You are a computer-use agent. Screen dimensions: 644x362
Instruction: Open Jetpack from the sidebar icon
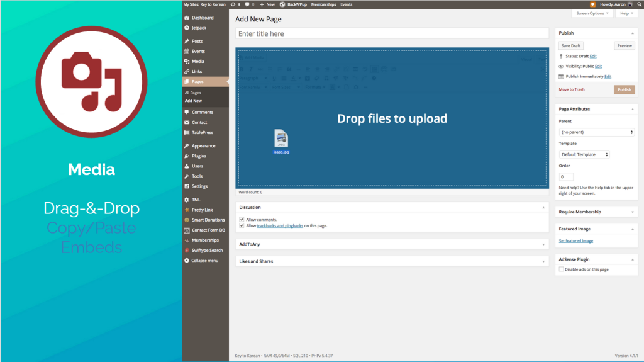click(x=187, y=28)
